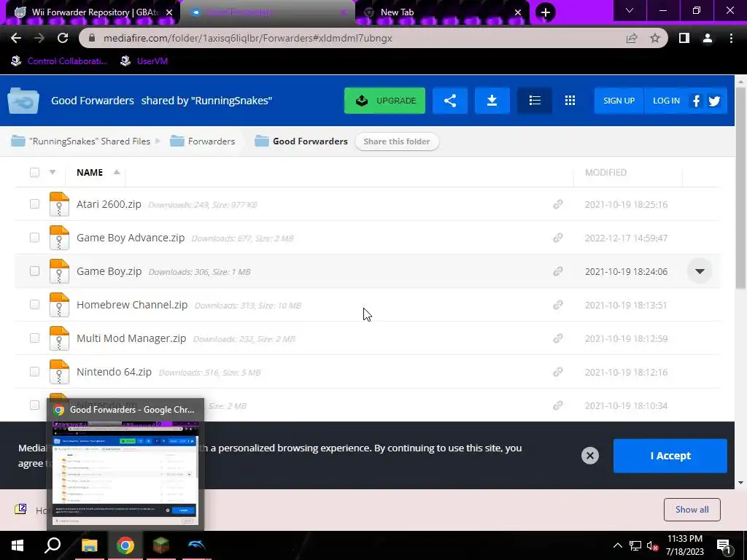Click Share this folder button

point(397,141)
